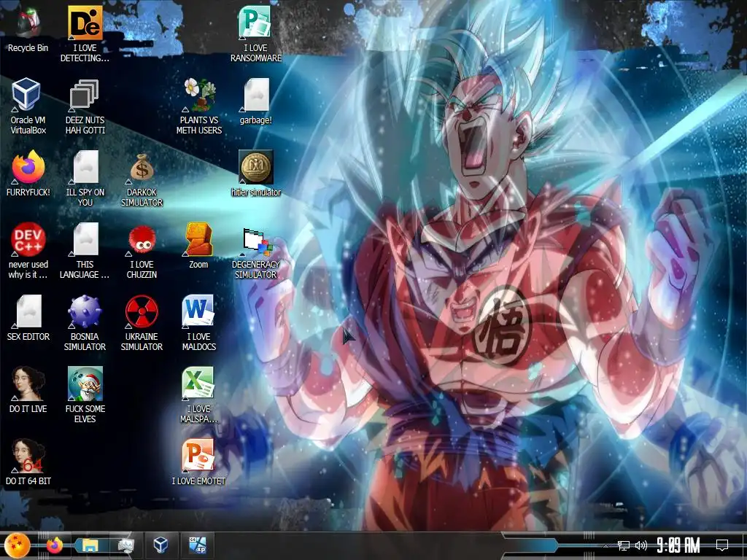Image resolution: width=747 pixels, height=560 pixels.
Task: Select the 'UKRAINE SIMULATOR' label text
Action: (142, 341)
